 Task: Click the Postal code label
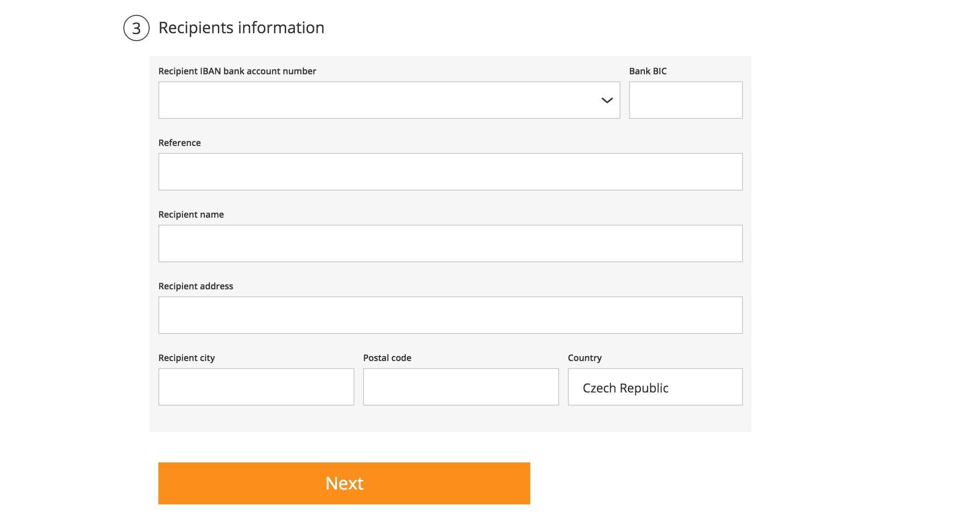tap(387, 358)
